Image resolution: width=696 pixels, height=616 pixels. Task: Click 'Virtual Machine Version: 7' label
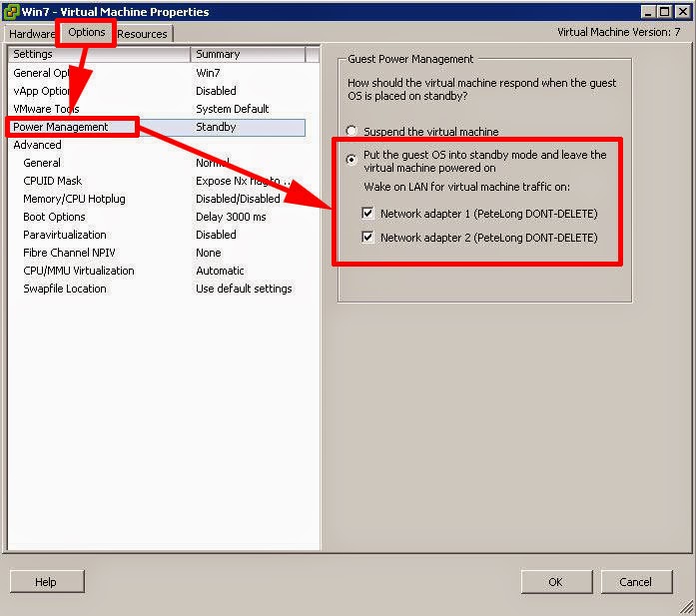coord(619,32)
